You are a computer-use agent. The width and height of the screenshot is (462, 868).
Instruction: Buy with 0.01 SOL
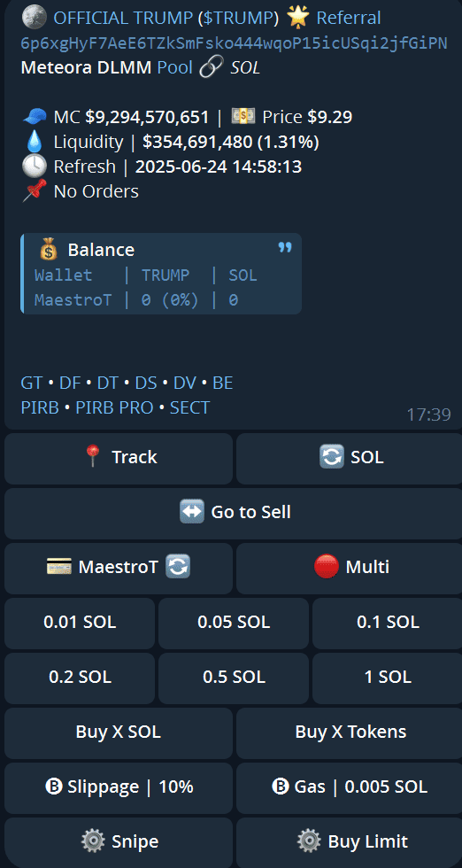(80, 623)
